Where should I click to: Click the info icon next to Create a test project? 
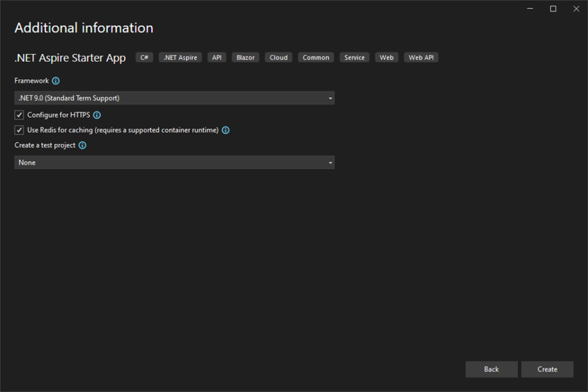82,145
